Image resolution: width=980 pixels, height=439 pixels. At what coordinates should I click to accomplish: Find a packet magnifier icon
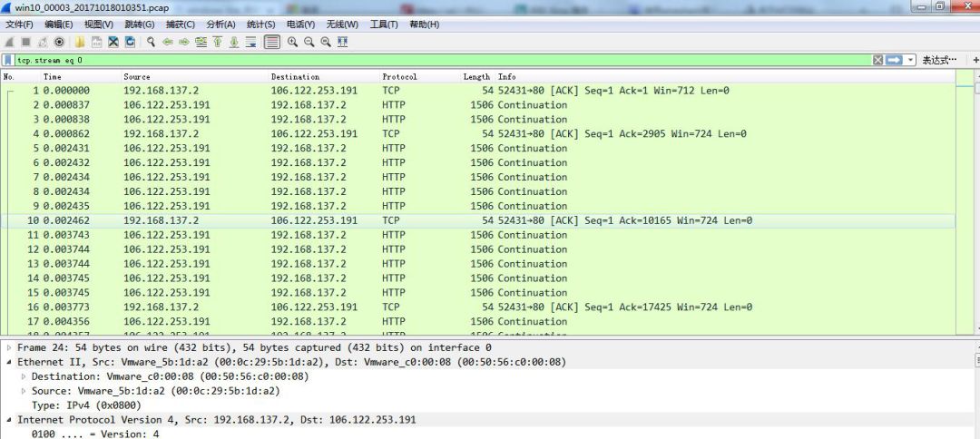(151, 42)
